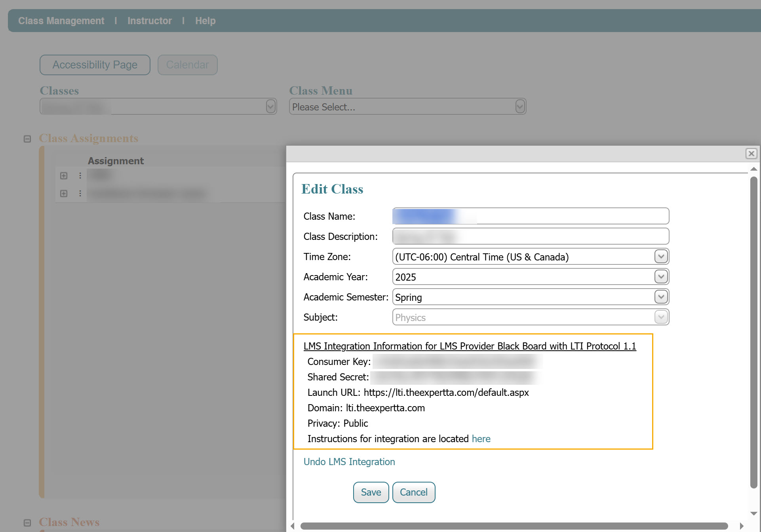This screenshot has width=761, height=532.
Task: Open the Help menu
Action: [x=205, y=21]
